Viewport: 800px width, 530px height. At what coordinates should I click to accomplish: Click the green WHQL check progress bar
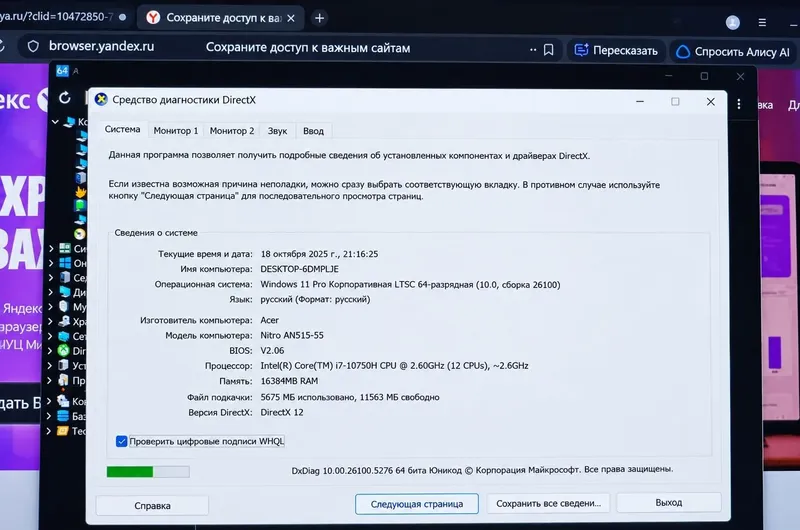pos(148,472)
